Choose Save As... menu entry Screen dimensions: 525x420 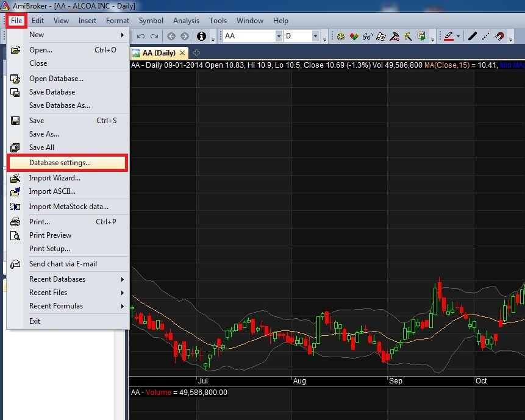(68, 134)
